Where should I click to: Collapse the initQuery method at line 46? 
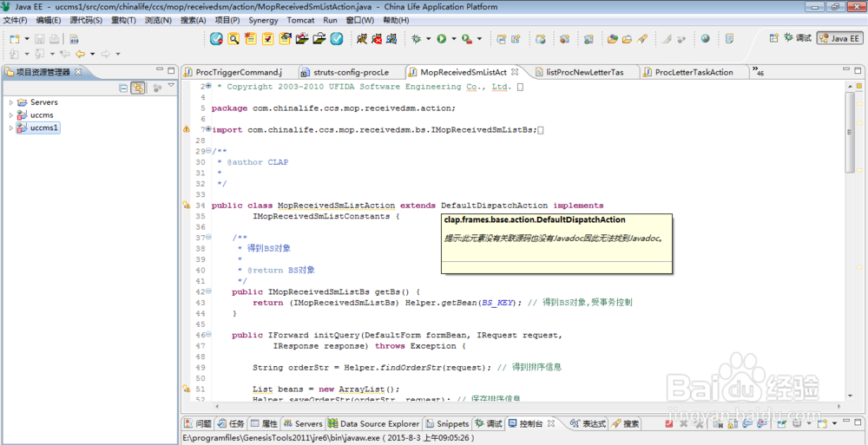pyautogui.click(x=208, y=335)
